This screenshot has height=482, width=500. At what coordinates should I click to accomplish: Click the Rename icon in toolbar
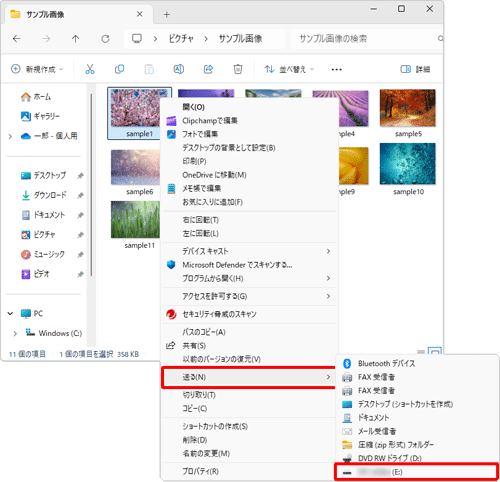coord(179,69)
